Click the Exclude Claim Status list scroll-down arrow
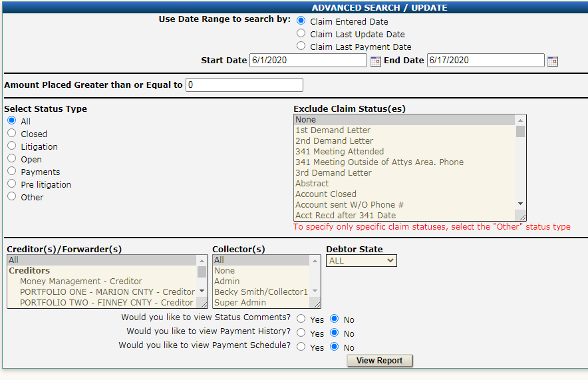The height and width of the screenshot is (380, 588). [520, 204]
